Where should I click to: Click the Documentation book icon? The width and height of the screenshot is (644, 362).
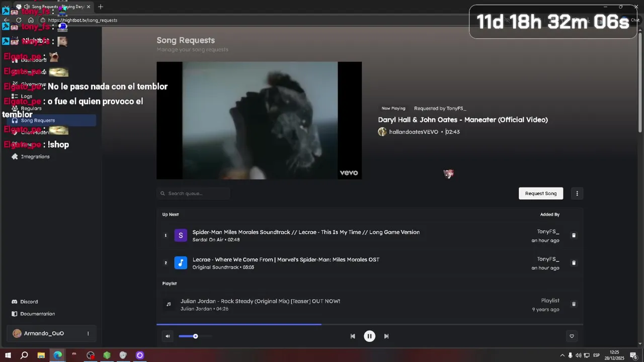(x=14, y=314)
